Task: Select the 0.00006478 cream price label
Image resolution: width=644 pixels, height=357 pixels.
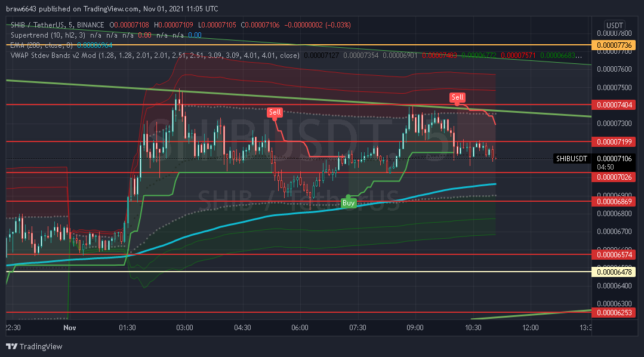Action: (614, 272)
